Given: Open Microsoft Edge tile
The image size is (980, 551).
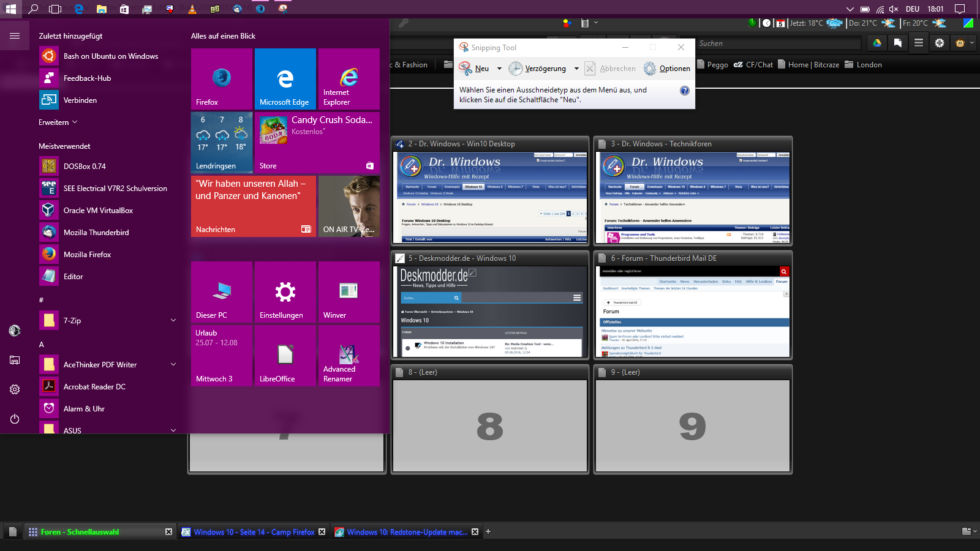Looking at the screenshot, I should [285, 79].
